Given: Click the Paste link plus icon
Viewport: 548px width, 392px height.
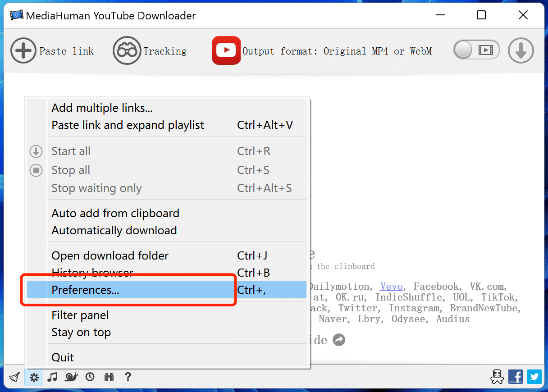Looking at the screenshot, I should tap(23, 50).
